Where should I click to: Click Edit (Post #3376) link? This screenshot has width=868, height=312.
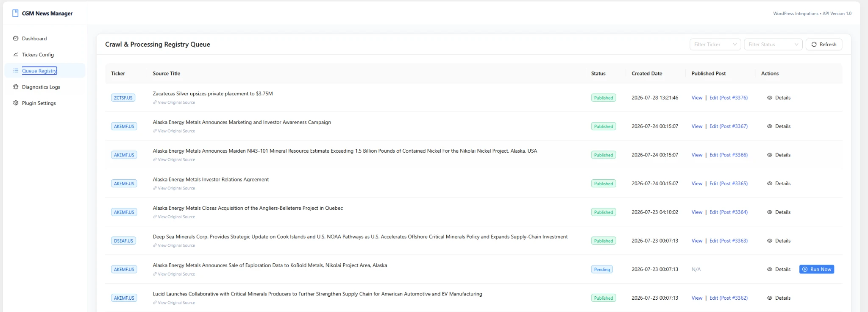click(729, 97)
